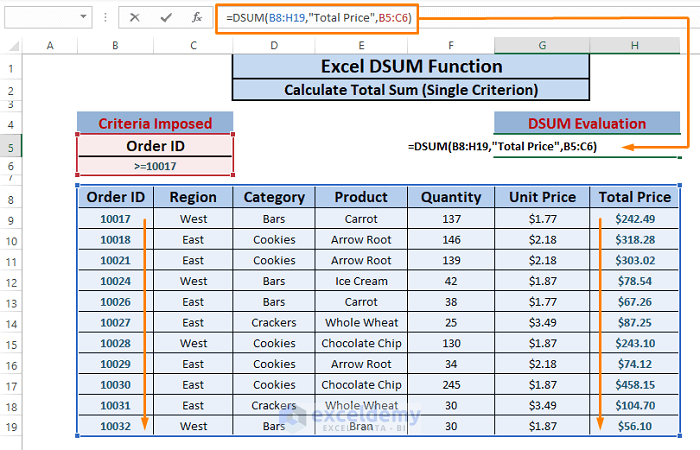Select column B header
This screenshot has height=450, width=700.
(x=116, y=46)
